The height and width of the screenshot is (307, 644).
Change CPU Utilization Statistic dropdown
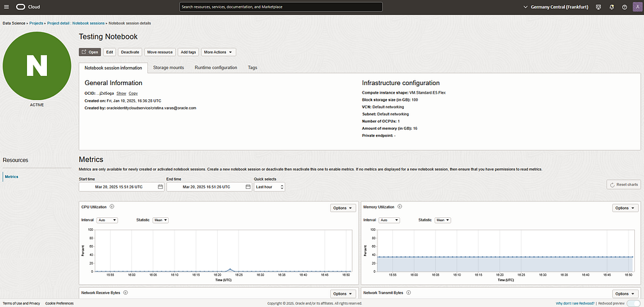pos(160,220)
